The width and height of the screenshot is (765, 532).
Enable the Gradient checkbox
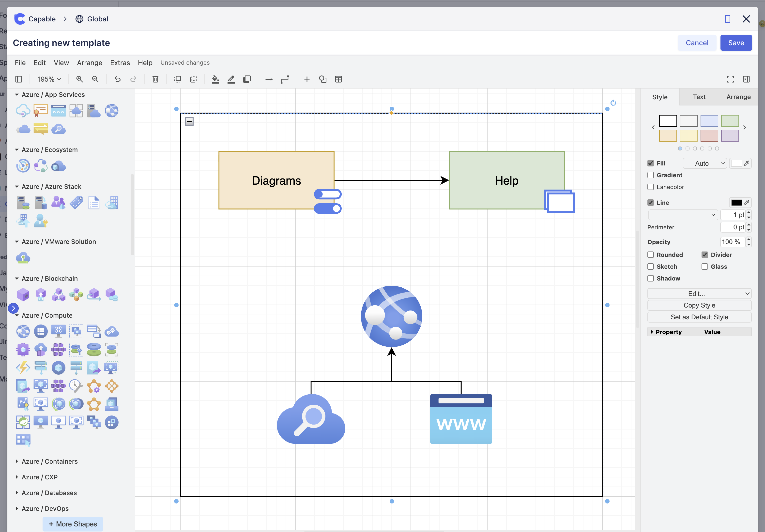[x=650, y=175]
